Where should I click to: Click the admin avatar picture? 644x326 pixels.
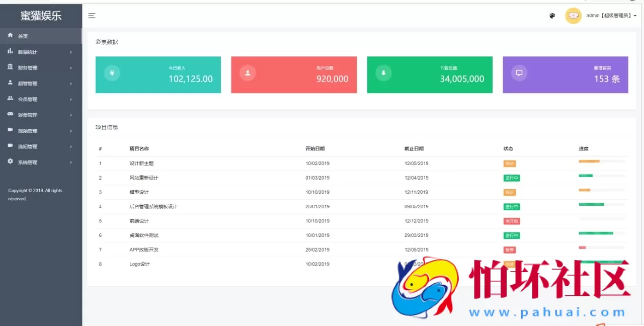click(x=573, y=16)
